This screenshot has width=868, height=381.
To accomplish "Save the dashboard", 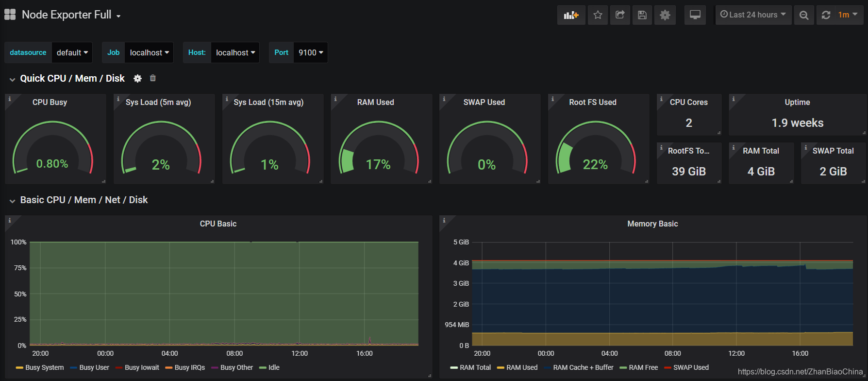I will [x=642, y=15].
